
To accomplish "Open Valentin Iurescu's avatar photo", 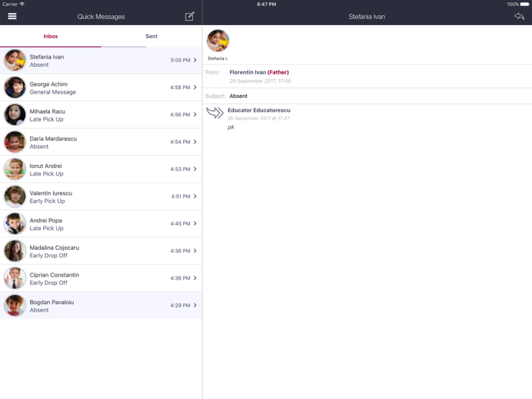I will pyautogui.click(x=14, y=196).
